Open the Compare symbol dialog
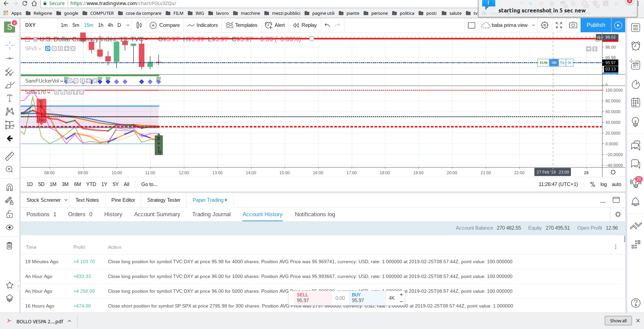 click(x=165, y=25)
